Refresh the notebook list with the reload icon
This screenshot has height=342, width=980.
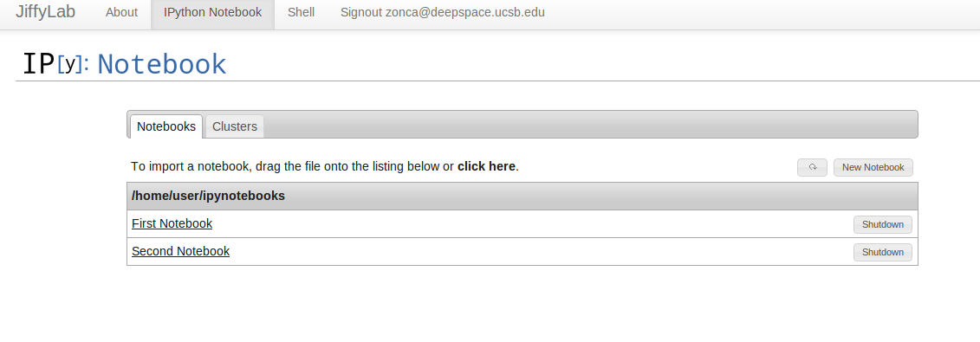[812, 167]
